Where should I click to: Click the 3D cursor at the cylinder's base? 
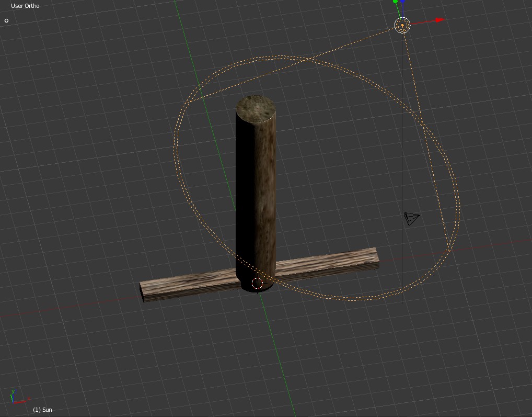click(257, 283)
